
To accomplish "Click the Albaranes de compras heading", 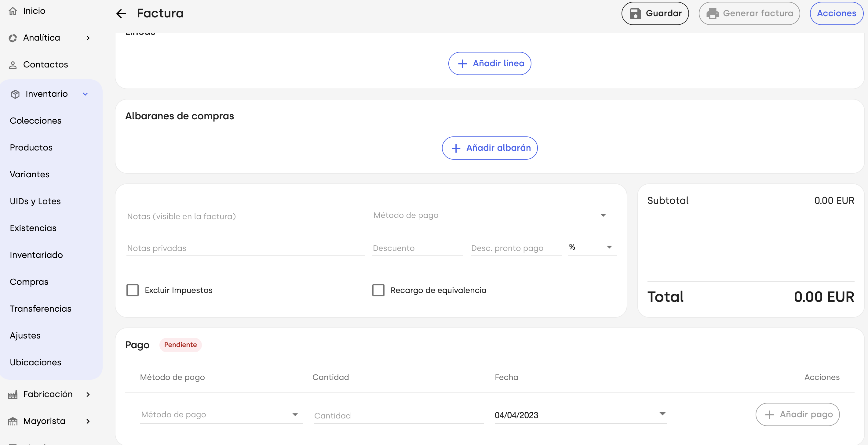I will click(x=180, y=116).
